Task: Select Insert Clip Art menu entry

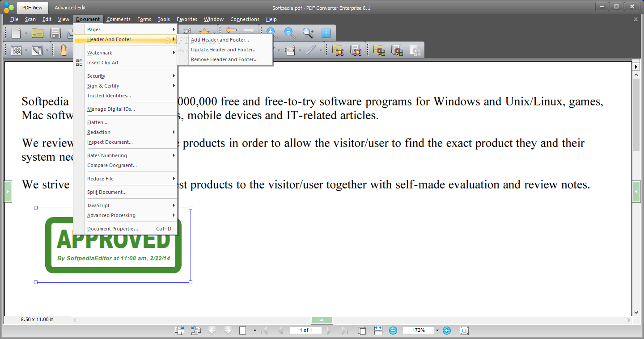Action: (x=125, y=63)
